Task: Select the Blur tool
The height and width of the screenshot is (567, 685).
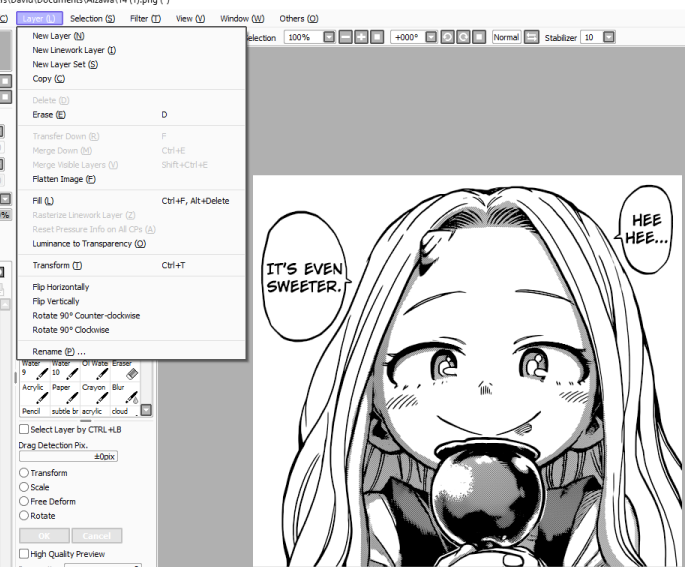Action: click(125, 394)
